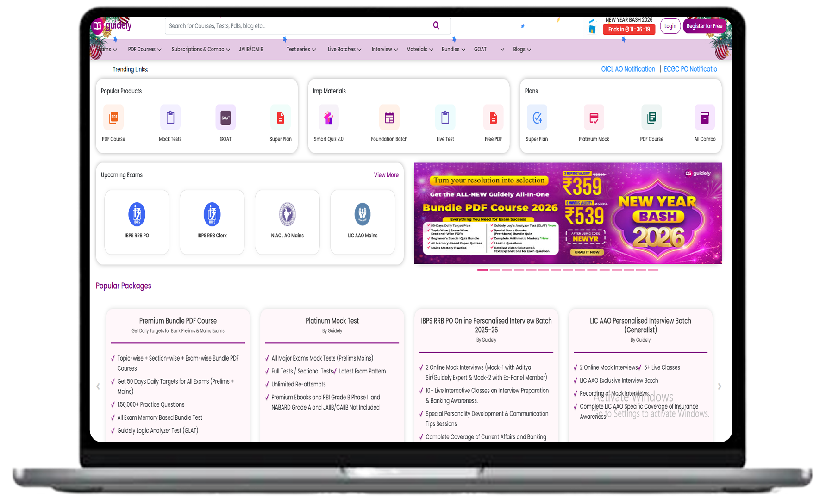Open the Free PDF icon
The width and height of the screenshot is (826, 504).
[493, 118]
